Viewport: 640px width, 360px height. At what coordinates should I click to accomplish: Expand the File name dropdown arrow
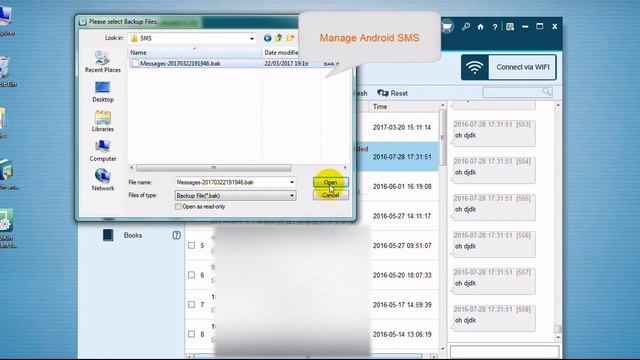pyautogui.click(x=292, y=182)
